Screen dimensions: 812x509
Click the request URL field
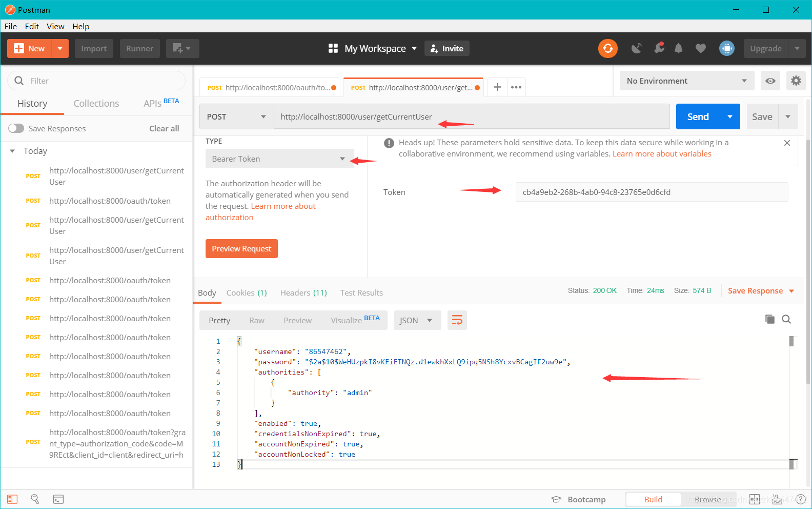(x=472, y=116)
